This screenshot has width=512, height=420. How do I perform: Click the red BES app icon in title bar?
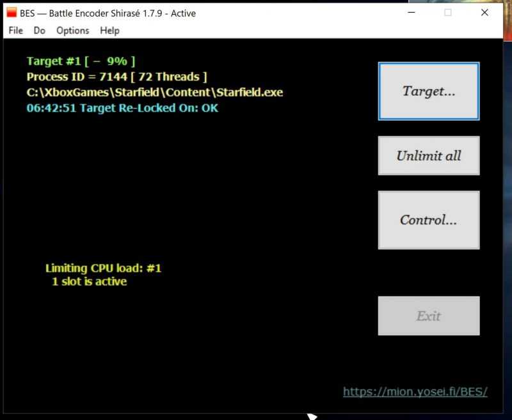[x=12, y=12]
